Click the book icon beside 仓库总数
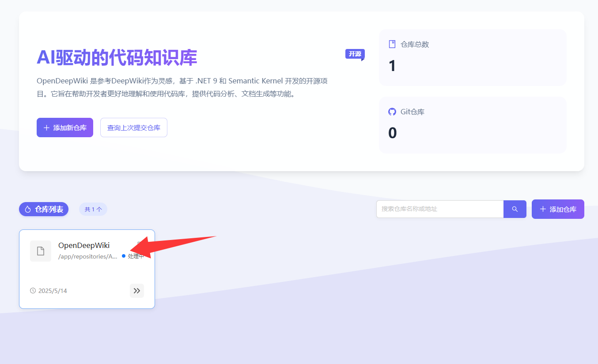Image resolution: width=598 pixels, height=364 pixels. pos(392,44)
